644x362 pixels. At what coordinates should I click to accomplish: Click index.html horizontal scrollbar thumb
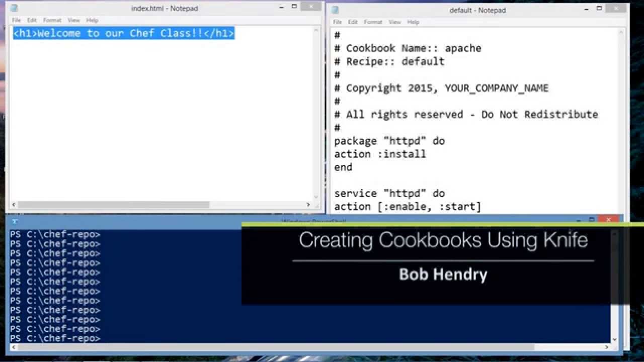pos(113,205)
